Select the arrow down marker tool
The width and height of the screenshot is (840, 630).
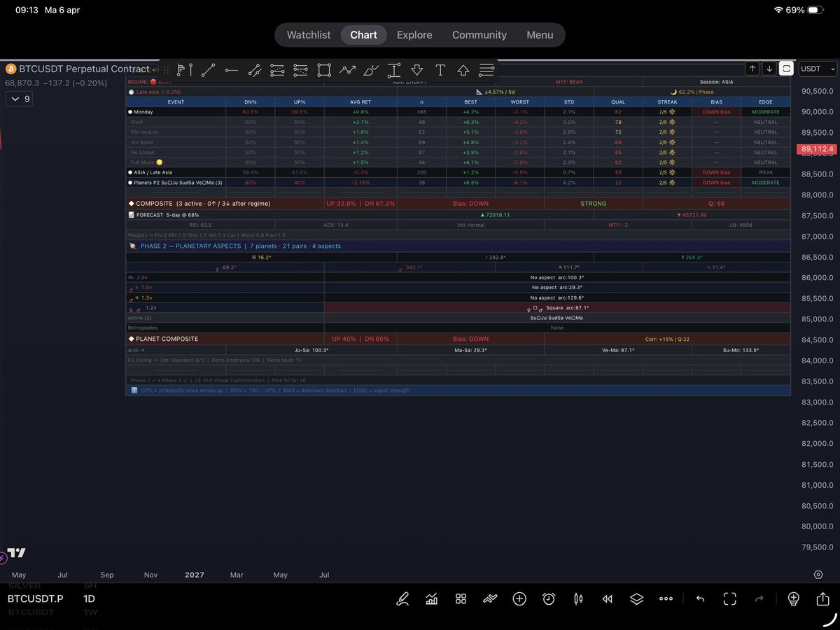pyautogui.click(x=417, y=69)
